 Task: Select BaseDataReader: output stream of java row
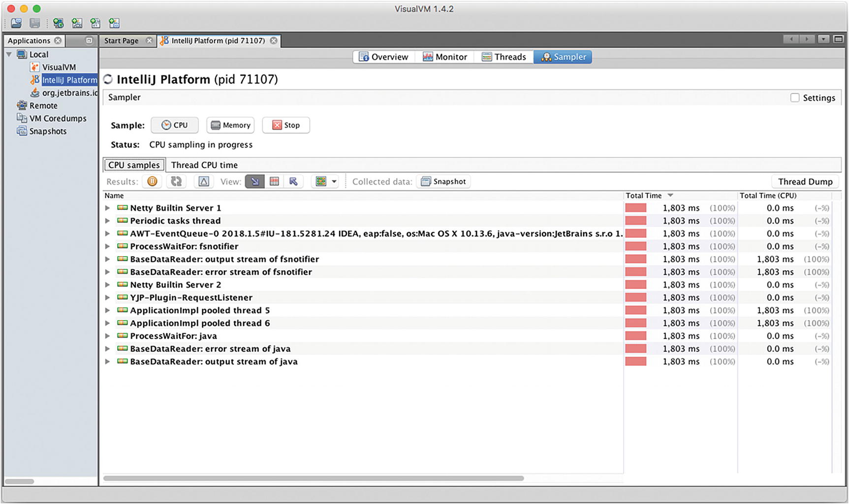467,361
